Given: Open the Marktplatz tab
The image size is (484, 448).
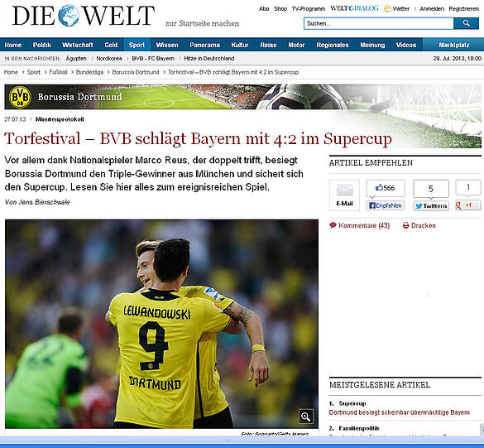Looking at the screenshot, I should [453, 45].
